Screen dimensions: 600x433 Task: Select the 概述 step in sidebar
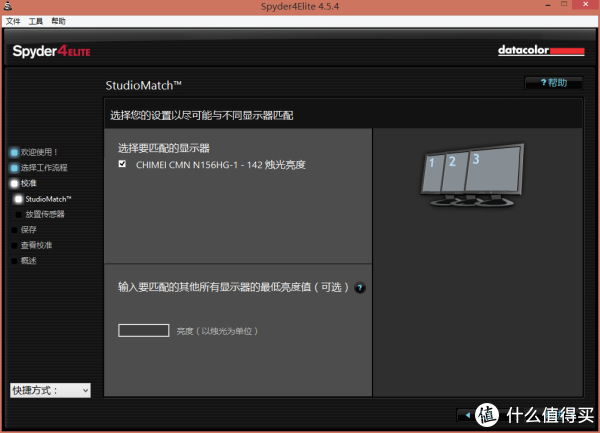[24, 261]
